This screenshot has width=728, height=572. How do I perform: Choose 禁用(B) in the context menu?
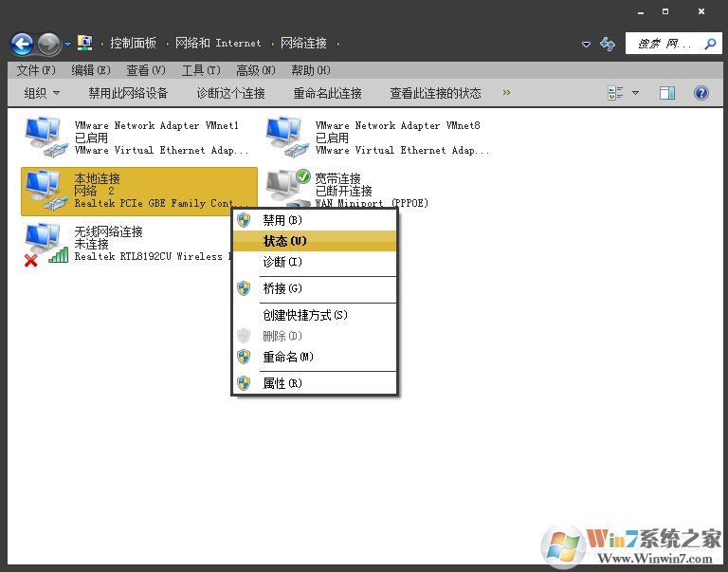[x=315, y=220]
